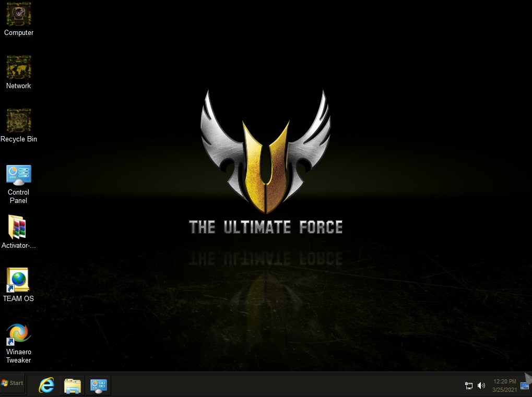Viewport: 532px width, 397px height.
Task: Open File Explorer from the taskbar
Action: (73, 386)
